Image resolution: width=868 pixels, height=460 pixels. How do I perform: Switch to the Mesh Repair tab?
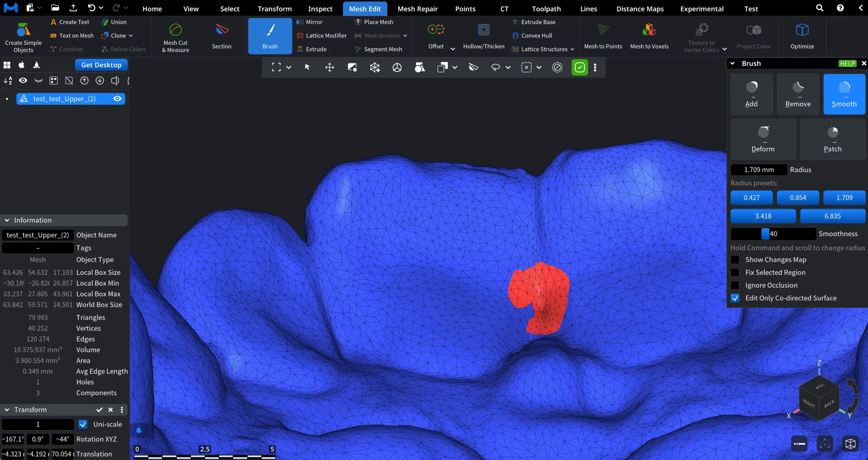pyautogui.click(x=417, y=8)
